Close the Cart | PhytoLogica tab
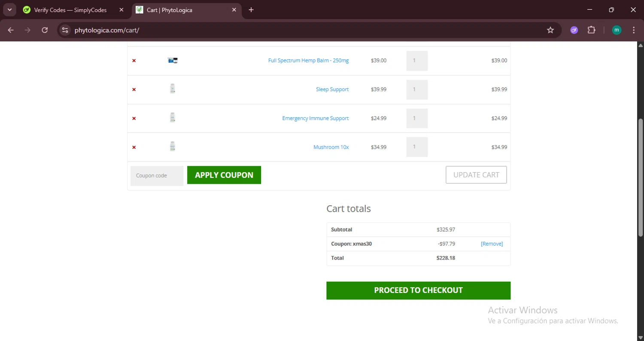The width and height of the screenshot is (644, 341). [234, 10]
